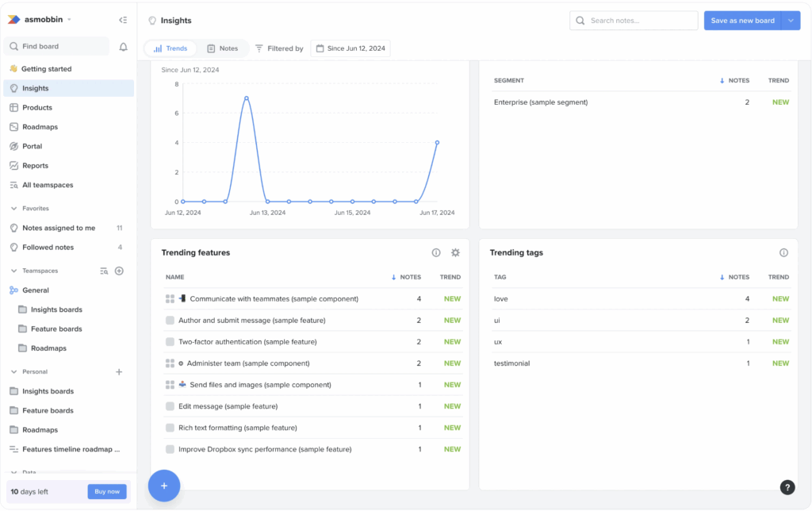
Task: Click the filter teamspaces search icon
Action: [104, 271]
